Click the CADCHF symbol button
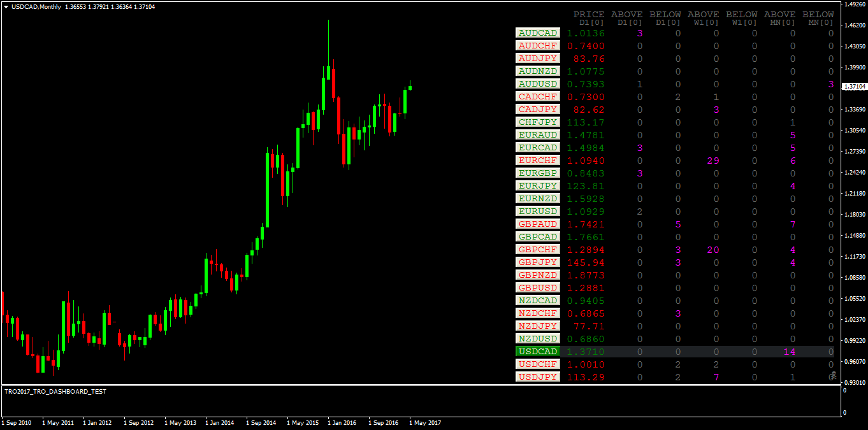This screenshot has width=868, height=430. pos(538,97)
